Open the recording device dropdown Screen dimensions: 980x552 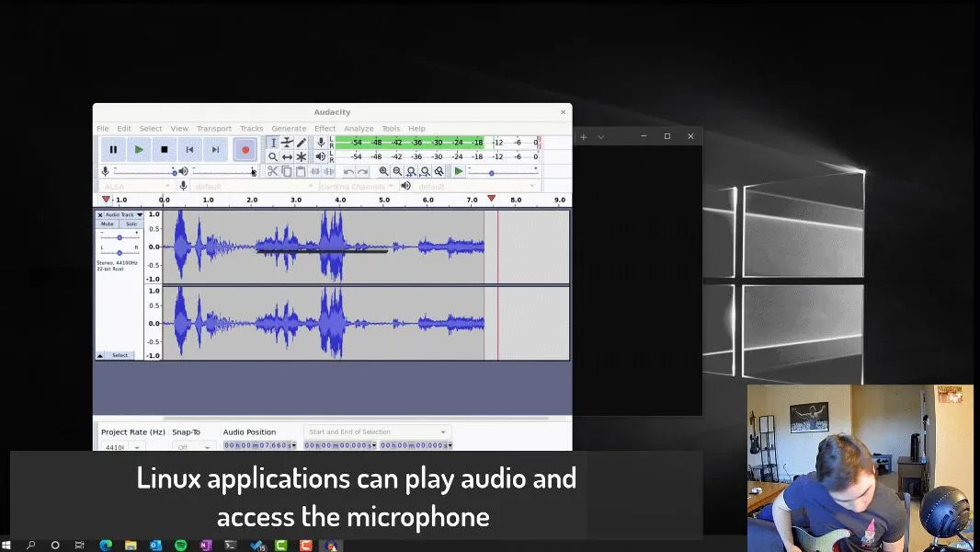pos(253,186)
